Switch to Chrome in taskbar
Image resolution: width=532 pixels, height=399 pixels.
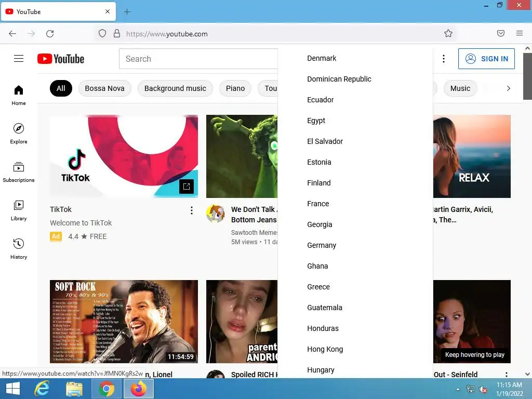(107, 389)
